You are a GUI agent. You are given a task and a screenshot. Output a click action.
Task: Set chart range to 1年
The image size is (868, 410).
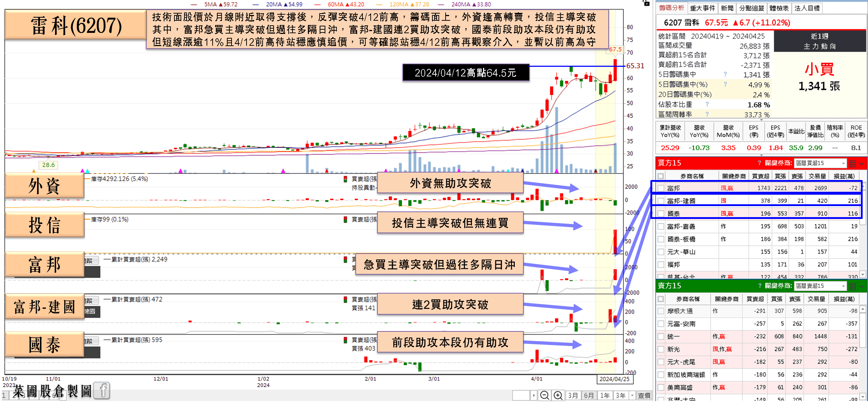point(605,395)
